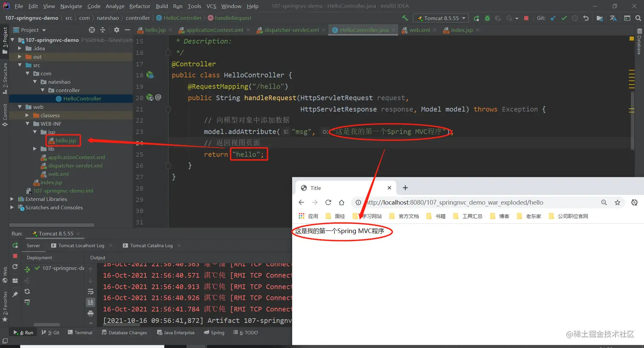644x348 pixels.
Task: Switch to dispatcher-servlet.xml editor tab
Action: (x=291, y=30)
